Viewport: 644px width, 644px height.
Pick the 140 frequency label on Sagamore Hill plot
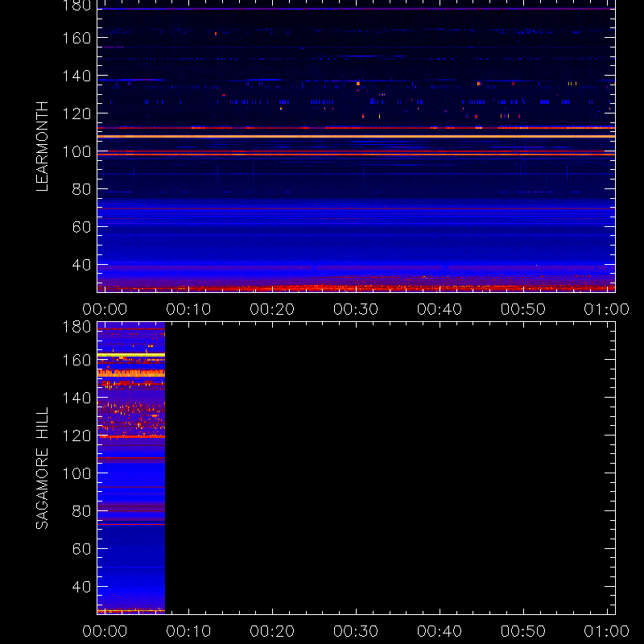coord(76,398)
